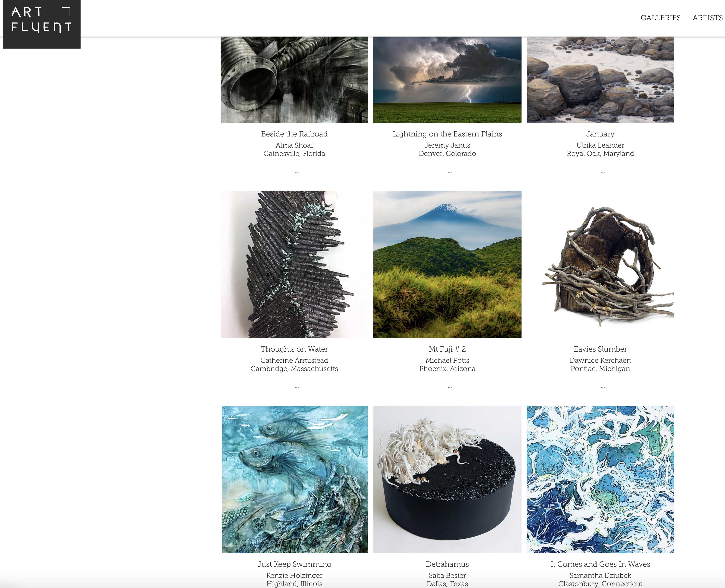Open the Detrahamus sculpture image
Image resolution: width=725 pixels, height=588 pixels.
pyautogui.click(x=447, y=479)
